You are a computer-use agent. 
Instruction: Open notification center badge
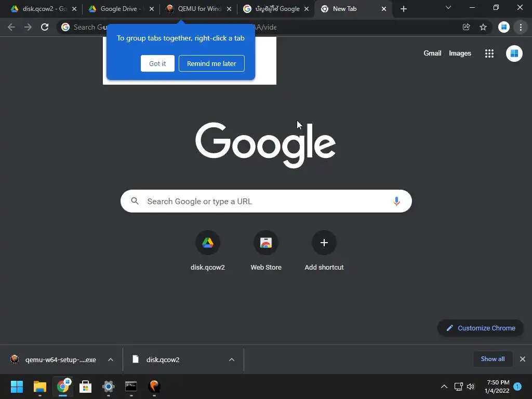tap(517, 386)
